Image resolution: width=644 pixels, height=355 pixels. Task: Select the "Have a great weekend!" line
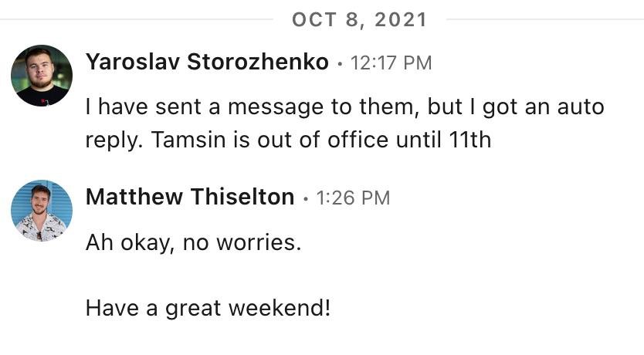[x=208, y=309]
